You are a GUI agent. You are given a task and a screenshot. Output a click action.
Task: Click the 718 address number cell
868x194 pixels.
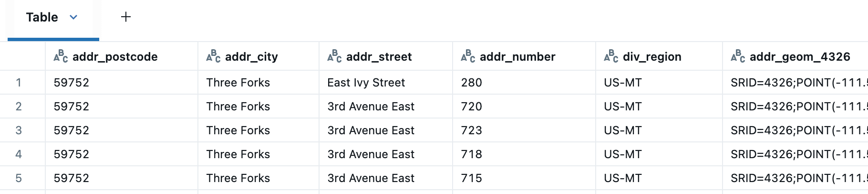tap(472, 154)
